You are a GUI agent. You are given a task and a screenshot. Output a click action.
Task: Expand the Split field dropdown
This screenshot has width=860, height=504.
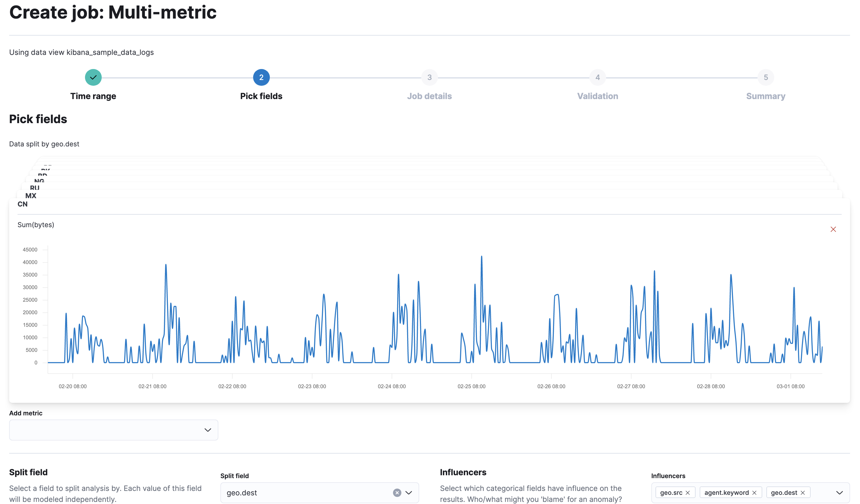point(408,492)
